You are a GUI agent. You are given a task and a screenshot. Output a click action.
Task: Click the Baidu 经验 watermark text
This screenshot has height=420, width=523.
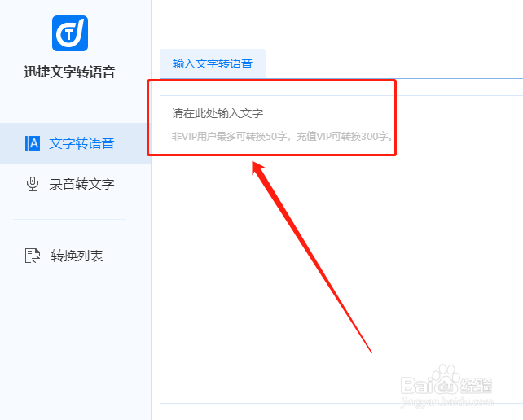477,386
